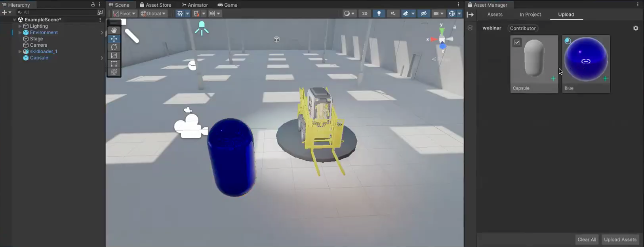Open the In Project tab
644x247 pixels.
(x=530, y=14)
